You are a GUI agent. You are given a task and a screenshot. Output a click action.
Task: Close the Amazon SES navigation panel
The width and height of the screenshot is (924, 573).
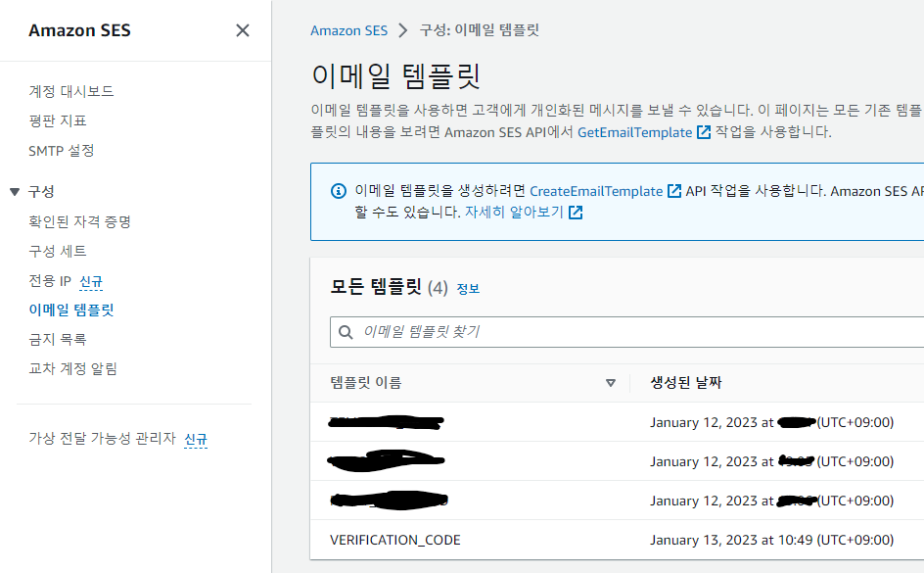242,30
